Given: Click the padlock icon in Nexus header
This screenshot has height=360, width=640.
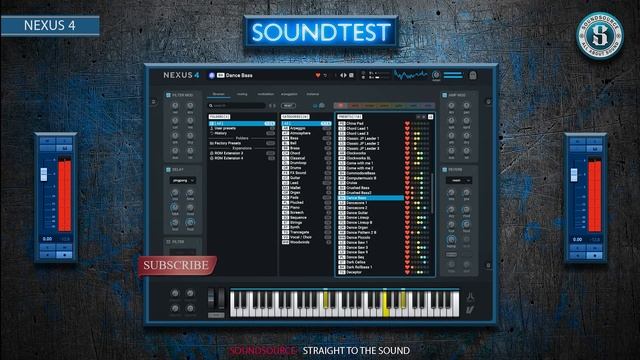Looking at the screenshot, I should tap(473, 76).
